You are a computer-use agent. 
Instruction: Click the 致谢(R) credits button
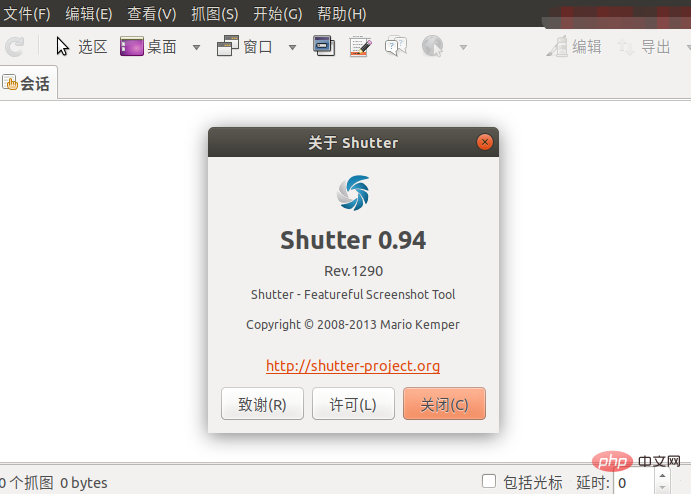[x=262, y=404]
